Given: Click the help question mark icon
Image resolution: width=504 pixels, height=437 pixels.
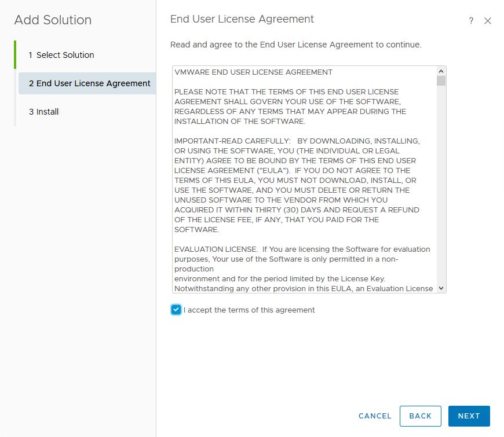Looking at the screenshot, I should click(x=471, y=21).
